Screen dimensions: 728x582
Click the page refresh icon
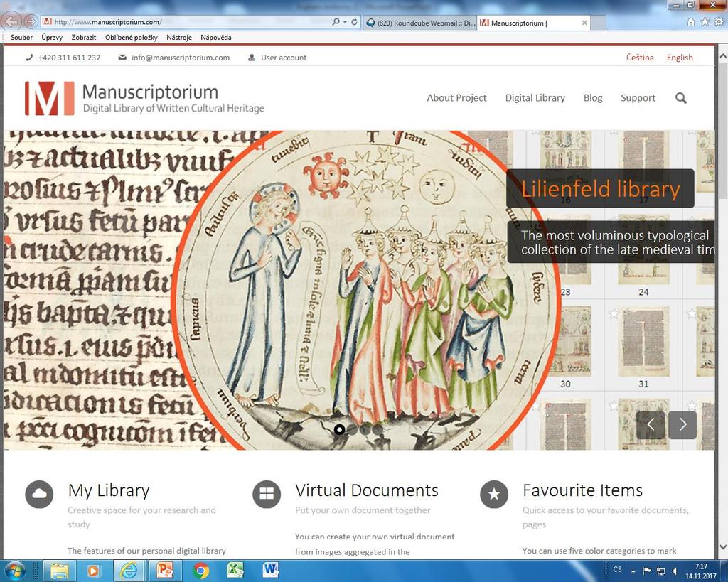(x=354, y=22)
